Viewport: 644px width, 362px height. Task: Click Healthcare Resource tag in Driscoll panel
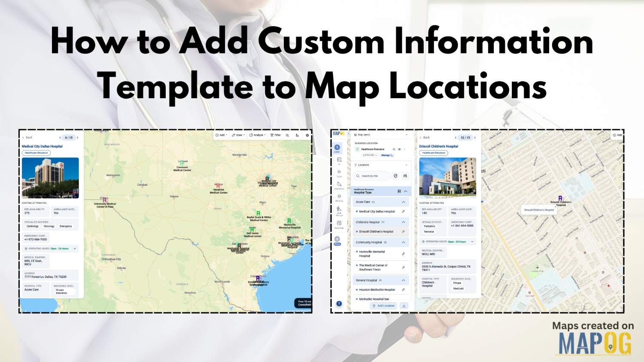click(x=434, y=153)
